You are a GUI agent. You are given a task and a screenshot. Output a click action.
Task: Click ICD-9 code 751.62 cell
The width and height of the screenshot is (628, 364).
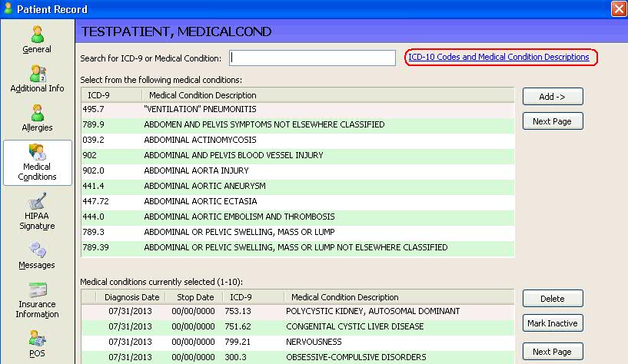(x=238, y=326)
